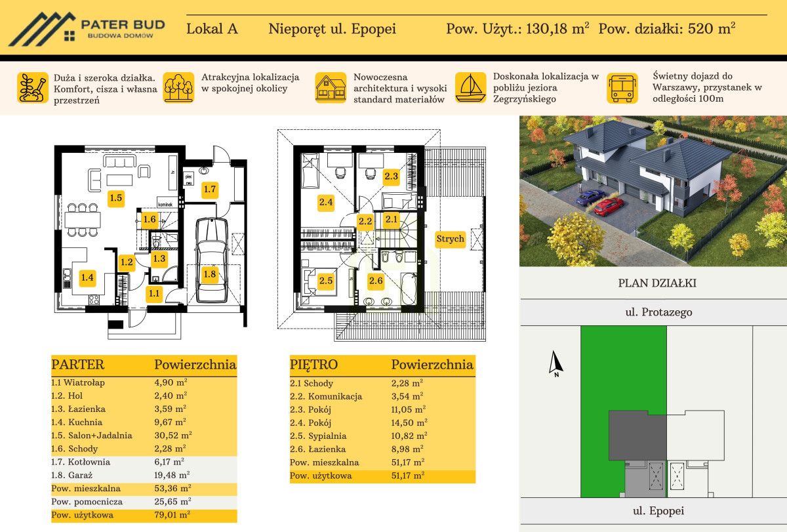Click the 'Pow. pomocnicza' row
The image size is (787, 532).
click(x=144, y=502)
